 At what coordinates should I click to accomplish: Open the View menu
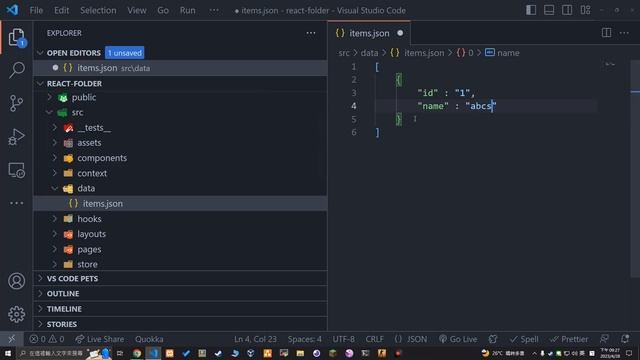[137, 10]
